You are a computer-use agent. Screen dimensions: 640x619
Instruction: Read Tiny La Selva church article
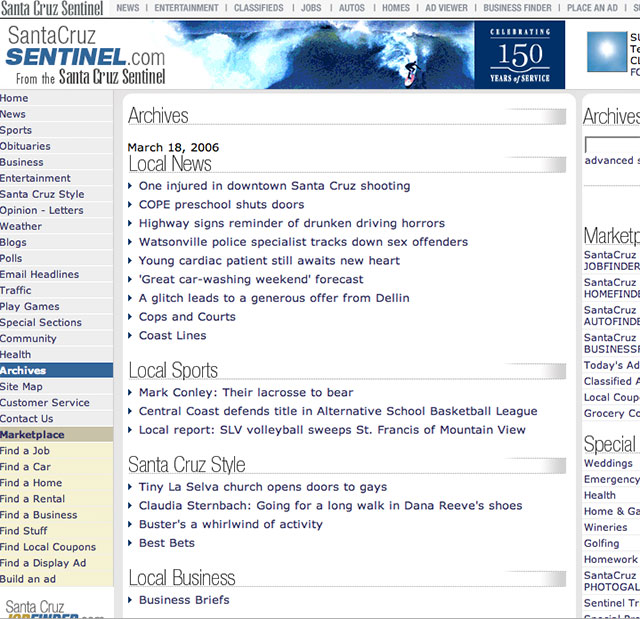262,487
